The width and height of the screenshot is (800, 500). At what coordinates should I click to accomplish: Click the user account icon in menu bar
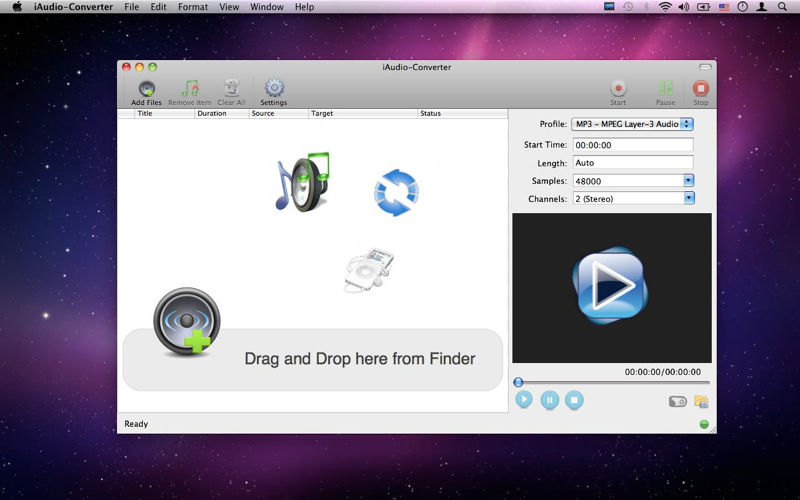762,7
